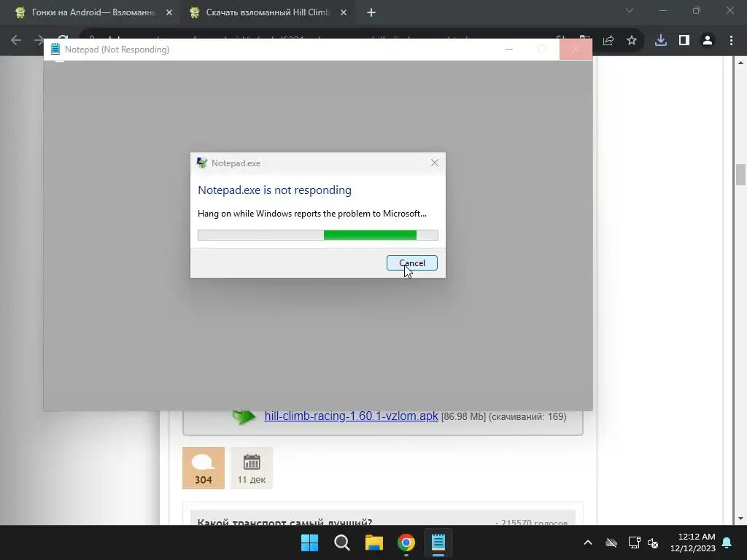Click the green report progress bar

coord(318,235)
